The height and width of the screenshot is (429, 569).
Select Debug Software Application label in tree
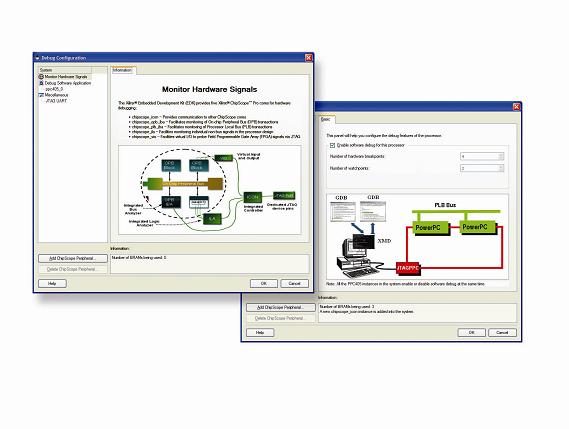point(68,83)
